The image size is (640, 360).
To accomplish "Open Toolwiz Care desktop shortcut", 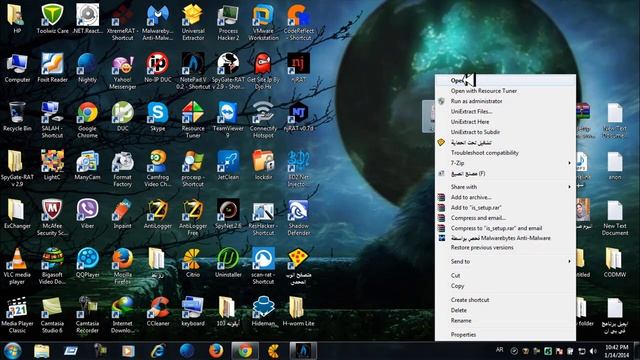I will pos(53,19).
